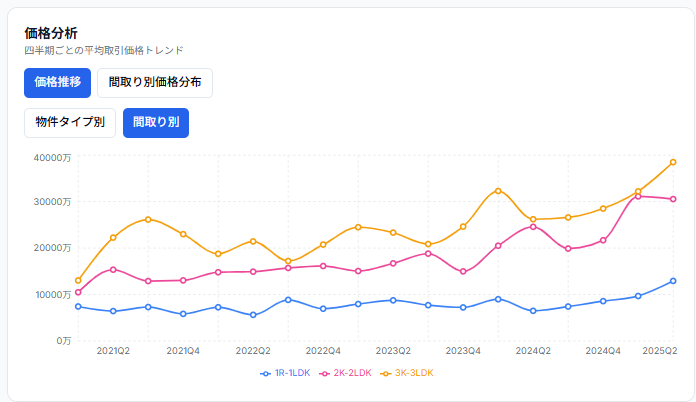Screen dimensions: 696x402
Task: Click orange 3K-3LDK data point at 2025Q2
Action: point(673,162)
